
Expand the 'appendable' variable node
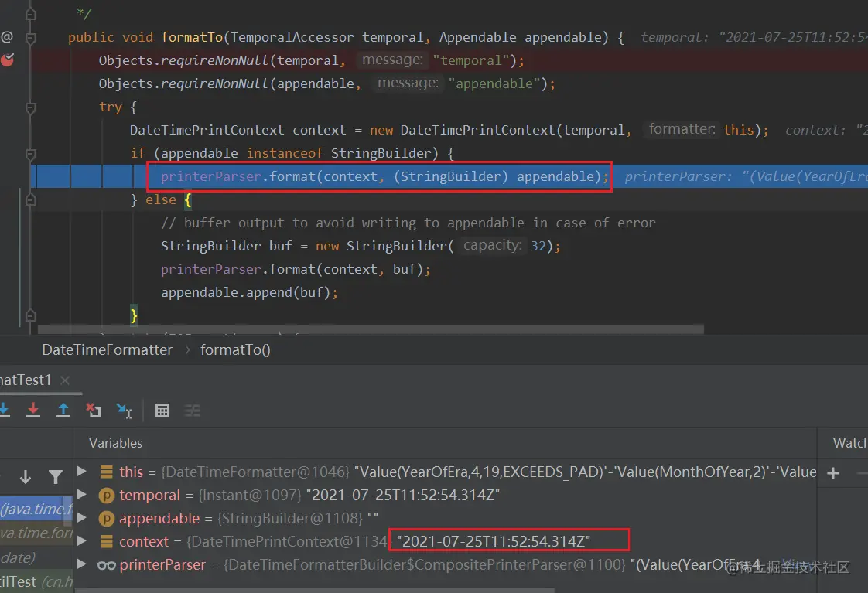pyautogui.click(x=82, y=518)
